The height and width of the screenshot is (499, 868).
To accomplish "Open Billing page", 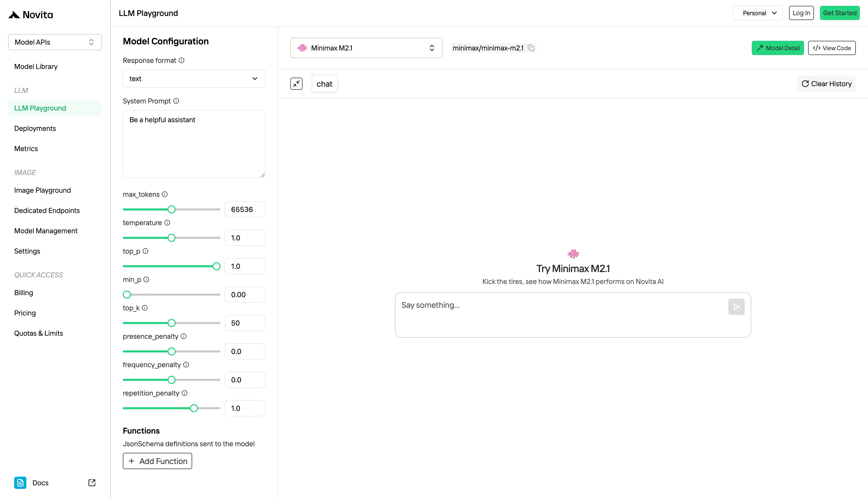I will click(x=24, y=293).
